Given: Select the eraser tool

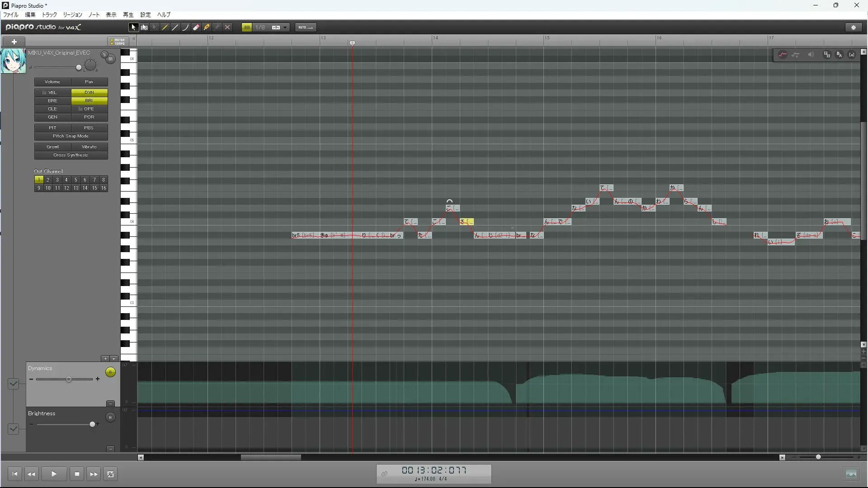Looking at the screenshot, I should (x=196, y=28).
